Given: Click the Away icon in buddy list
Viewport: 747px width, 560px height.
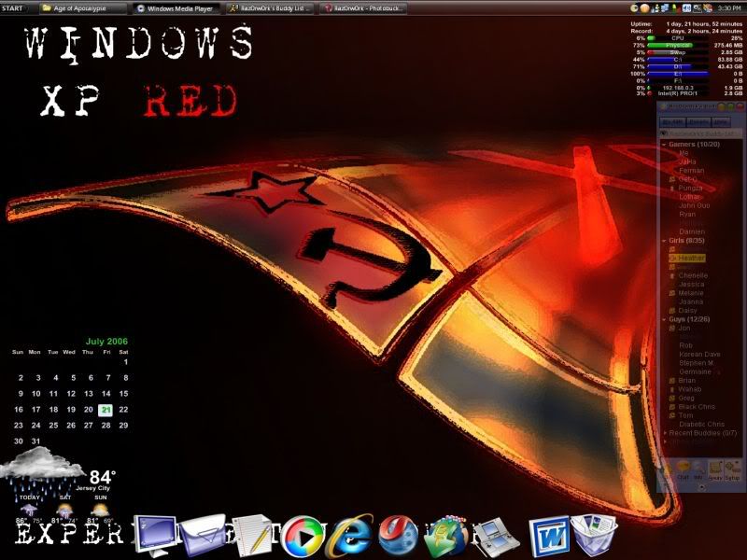Looking at the screenshot, I should pyautogui.click(x=715, y=469).
